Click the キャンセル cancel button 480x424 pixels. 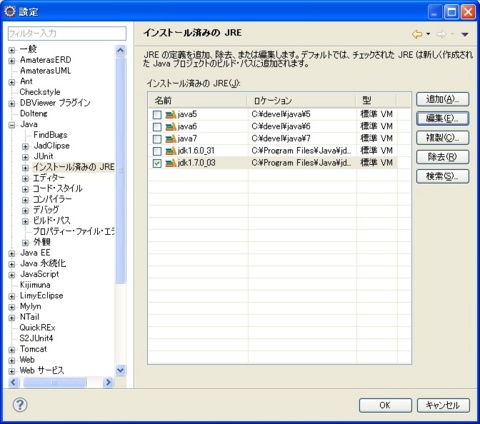click(443, 405)
